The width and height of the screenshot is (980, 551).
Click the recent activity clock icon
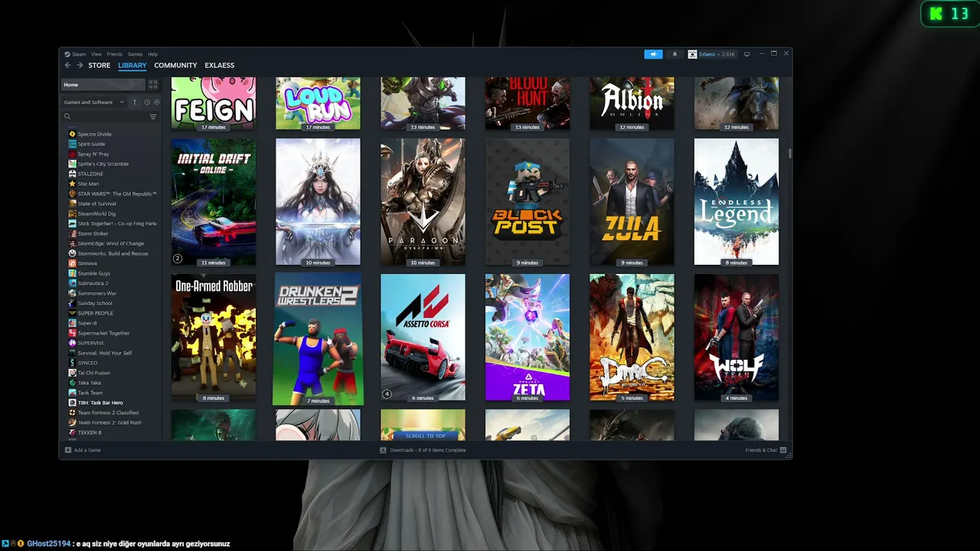146,102
